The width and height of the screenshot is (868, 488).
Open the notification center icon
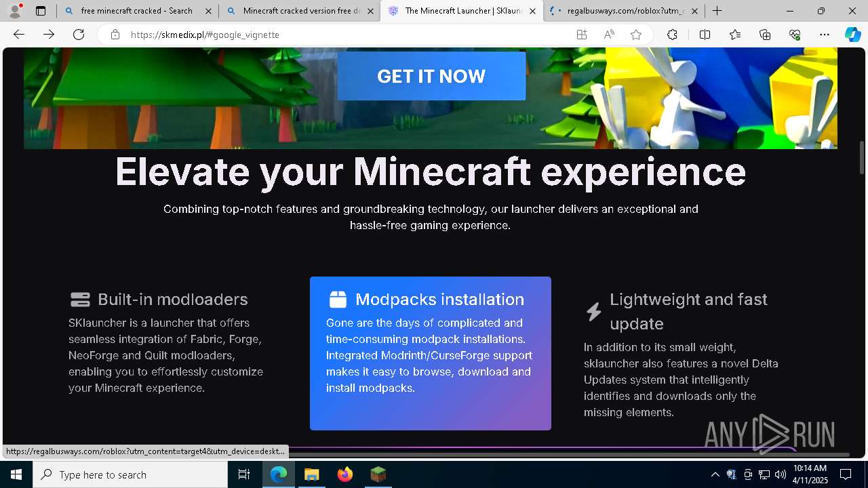[846, 474]
